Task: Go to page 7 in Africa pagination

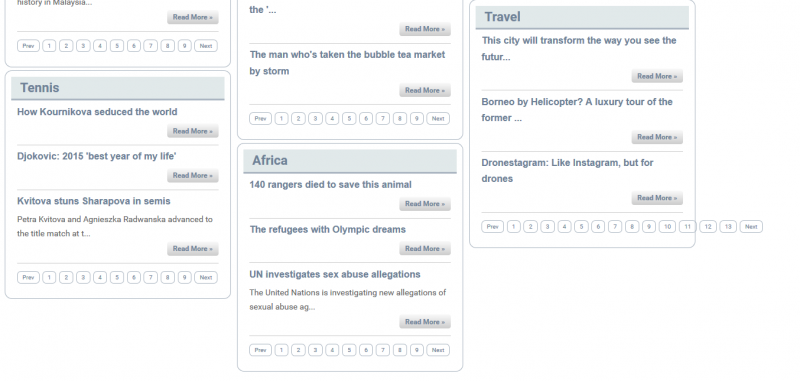Action: click(x=383, y=350)
